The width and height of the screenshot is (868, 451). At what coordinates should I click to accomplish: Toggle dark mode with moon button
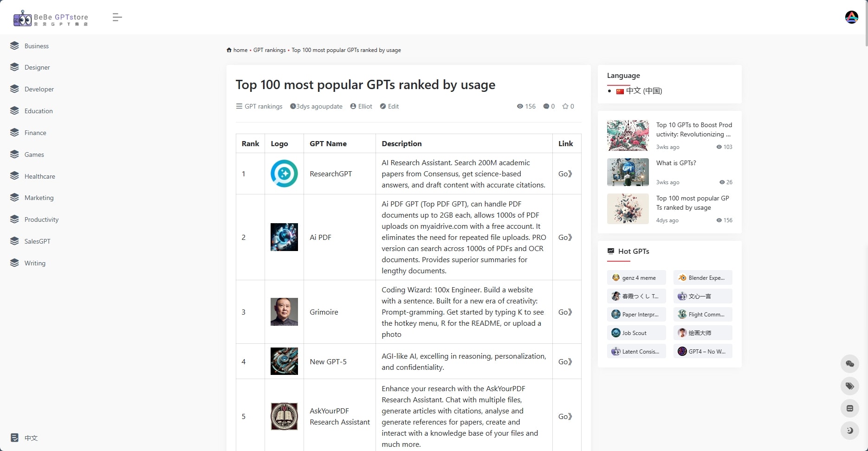850,431
